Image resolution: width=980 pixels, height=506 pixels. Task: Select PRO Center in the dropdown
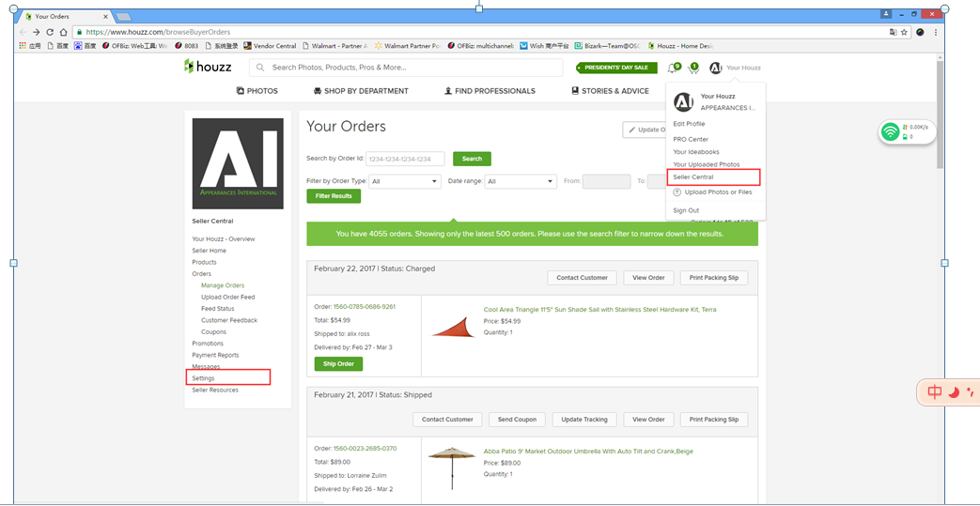point(691,139)
